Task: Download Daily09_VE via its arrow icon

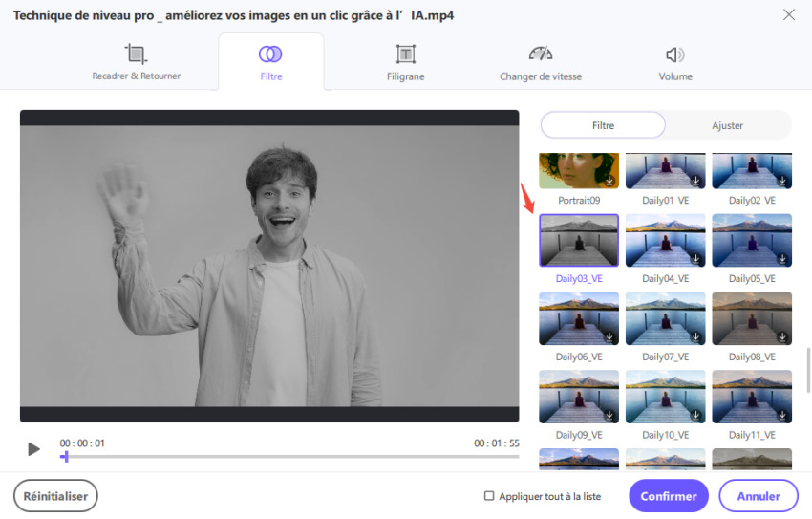Action: pyautogui.click(x=609, y=415)
